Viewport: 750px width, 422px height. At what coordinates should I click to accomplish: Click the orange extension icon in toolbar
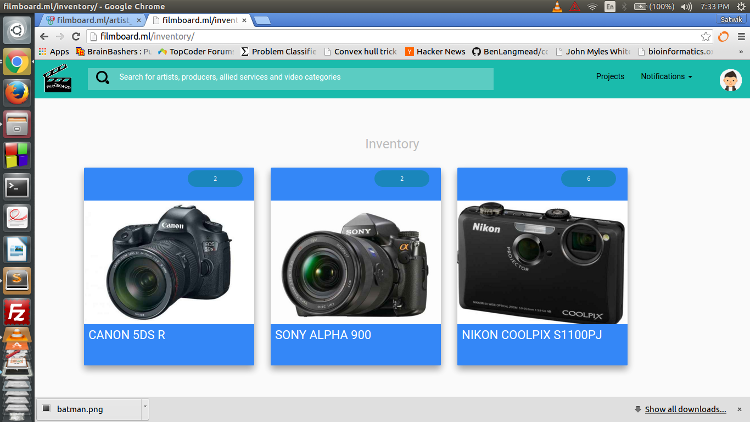(723, 36)
